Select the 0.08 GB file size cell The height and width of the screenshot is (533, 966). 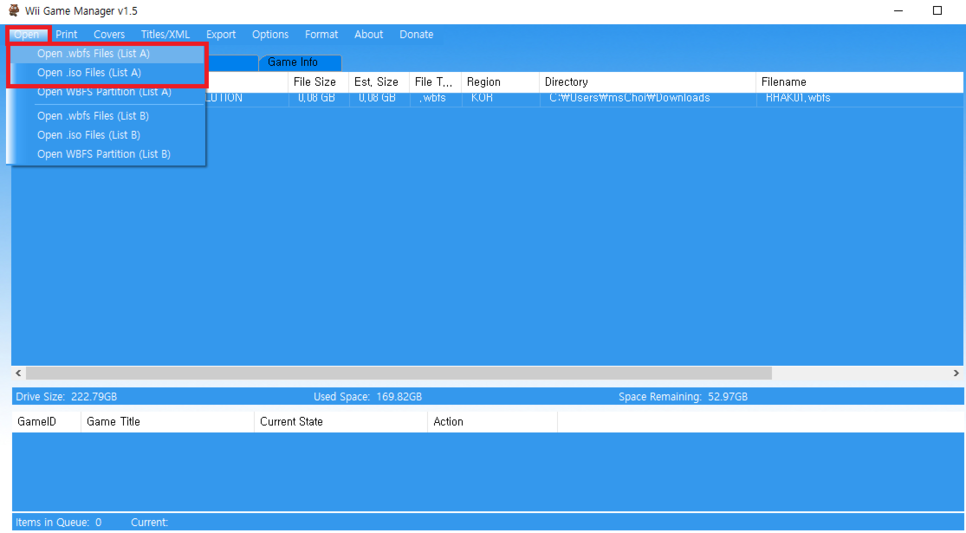coord(319,99)
